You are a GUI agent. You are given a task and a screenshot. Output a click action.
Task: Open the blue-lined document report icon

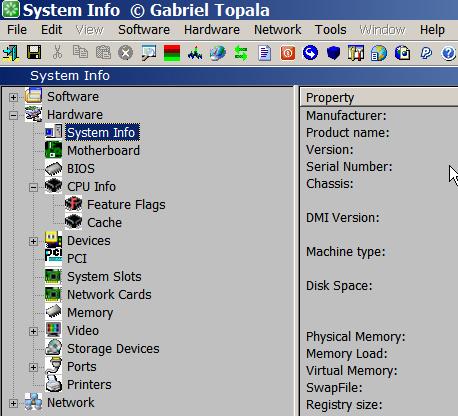(264, 53)
